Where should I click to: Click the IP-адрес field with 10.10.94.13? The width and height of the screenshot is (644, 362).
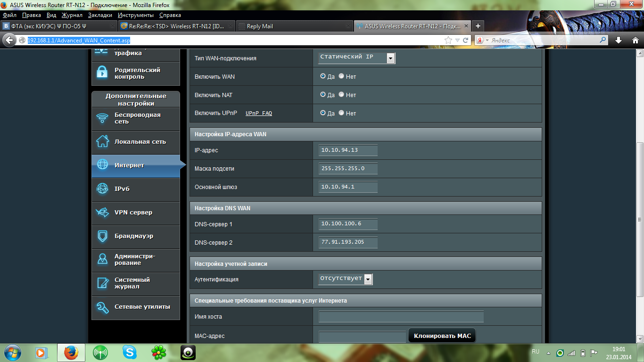[348, 150]
